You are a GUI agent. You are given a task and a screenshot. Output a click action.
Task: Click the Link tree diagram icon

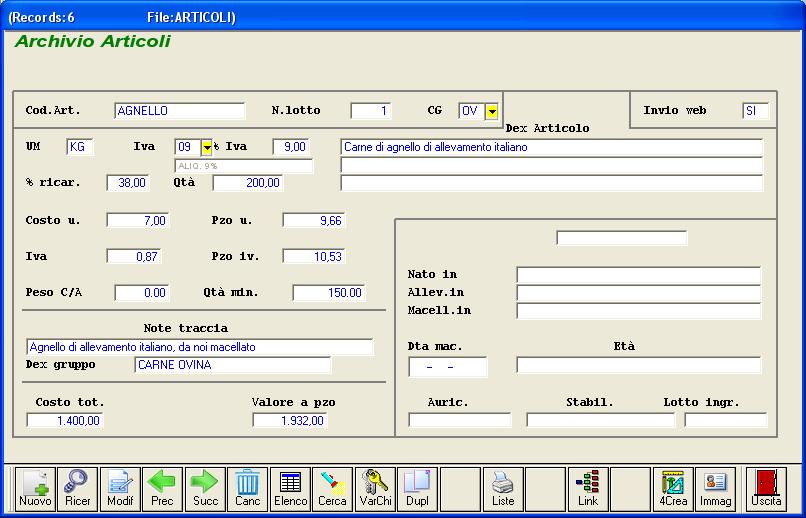coord(588,489)
